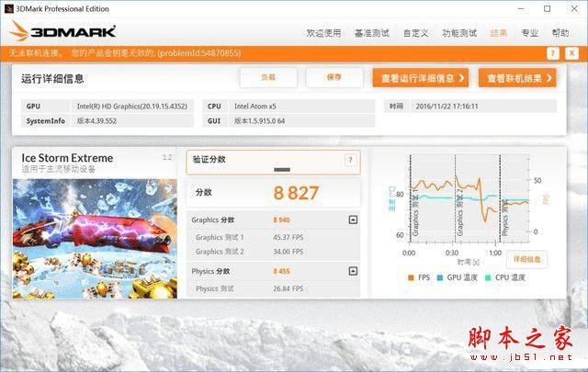This screenshot has height=372, width=588.
Task: Open the 自定义 tab
Action: (x=415, y=33)
